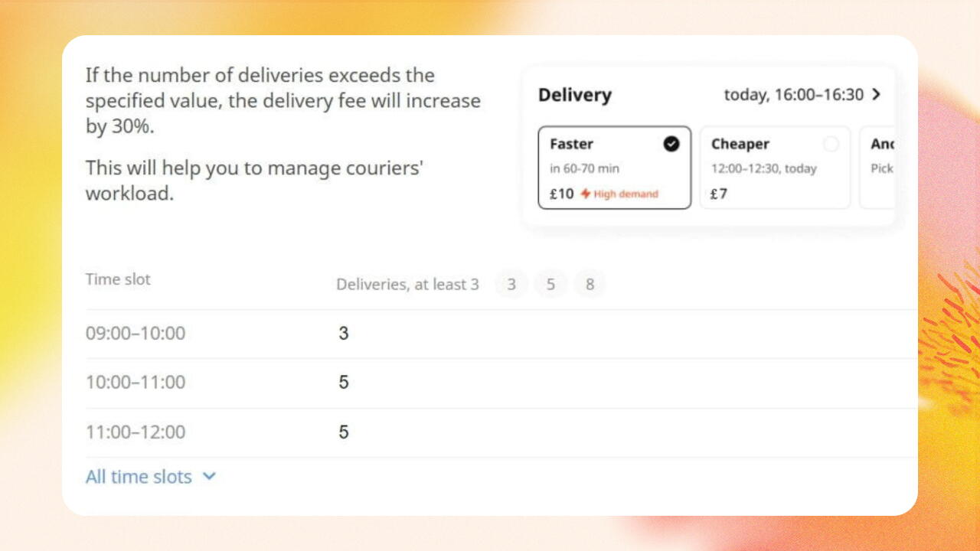Select the Cheaper delivery radio button
This screenshot has height=551, width=980.
point(831,144)
